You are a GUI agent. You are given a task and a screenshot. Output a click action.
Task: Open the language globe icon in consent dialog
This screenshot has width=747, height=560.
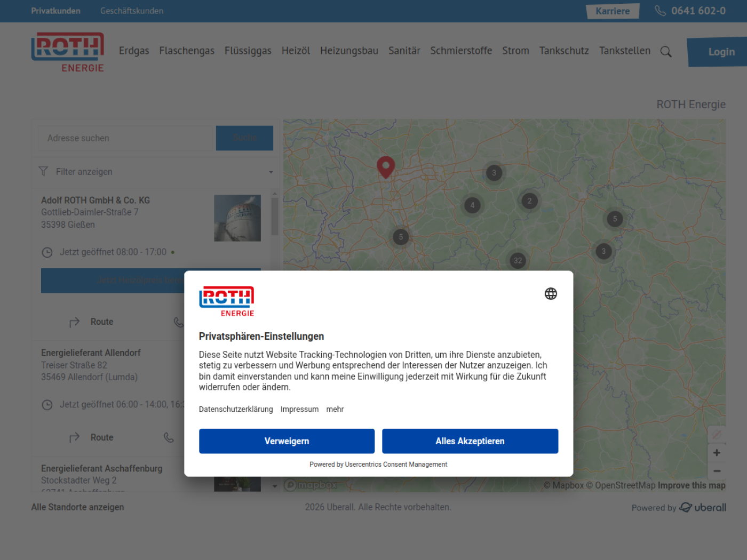pyautogui.click(x=551, y=294)
